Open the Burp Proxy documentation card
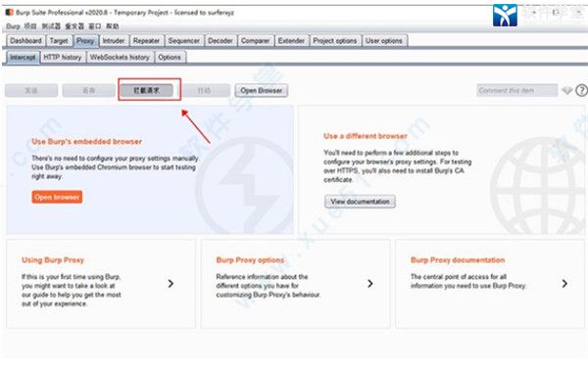Screen dimensions: 588x368 (490, 284)
